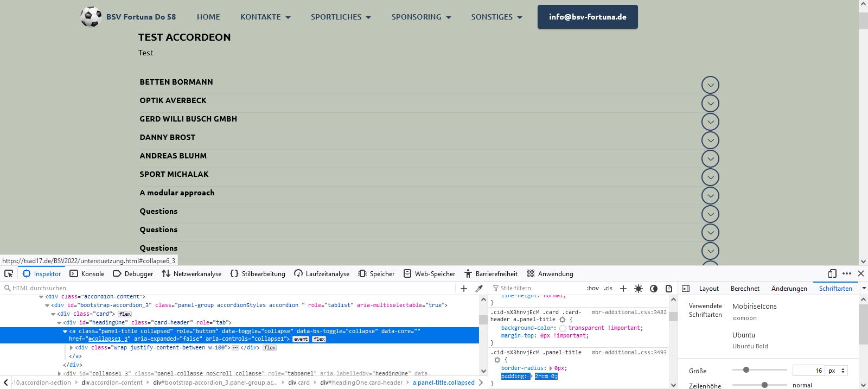Screen dimensions: 868x389
Task: Click the event badge on the selected anchor
Action: [x=301, y=339]
